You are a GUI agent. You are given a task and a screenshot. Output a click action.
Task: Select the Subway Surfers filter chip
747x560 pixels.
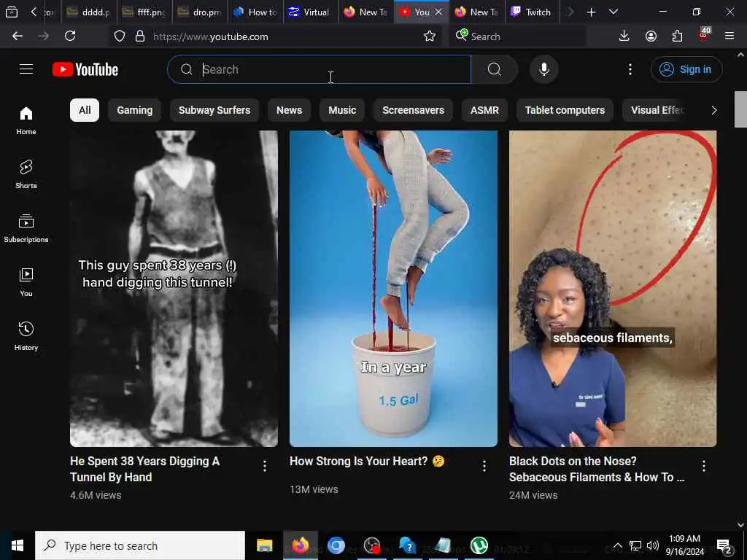214,110
